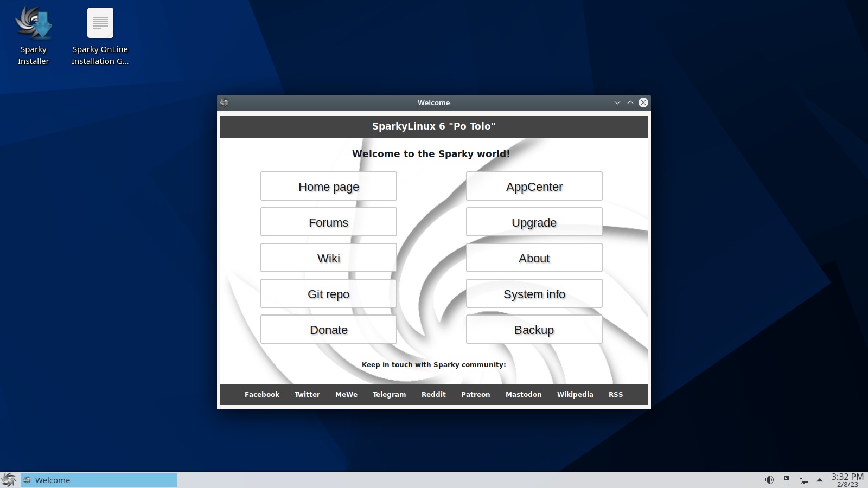Open the RSS feed link
The height and width of the screenshot is (488, 868).
click(616, 395)
